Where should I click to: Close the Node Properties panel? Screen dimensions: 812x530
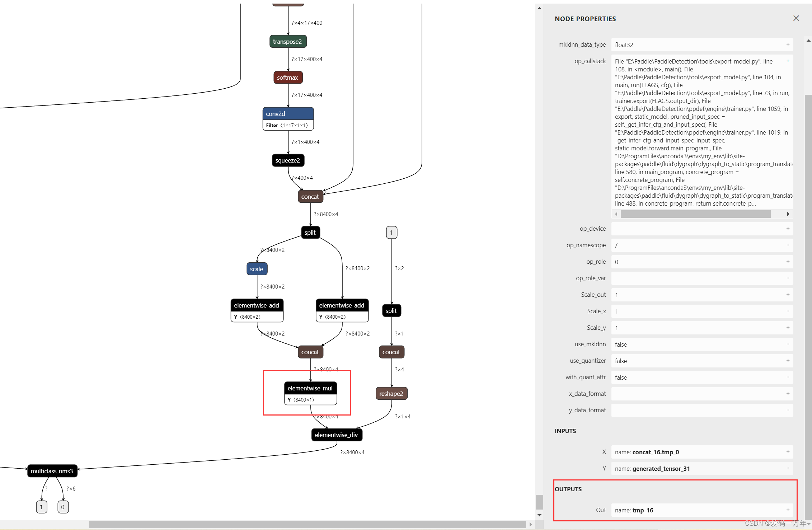(x=796, y=18)
